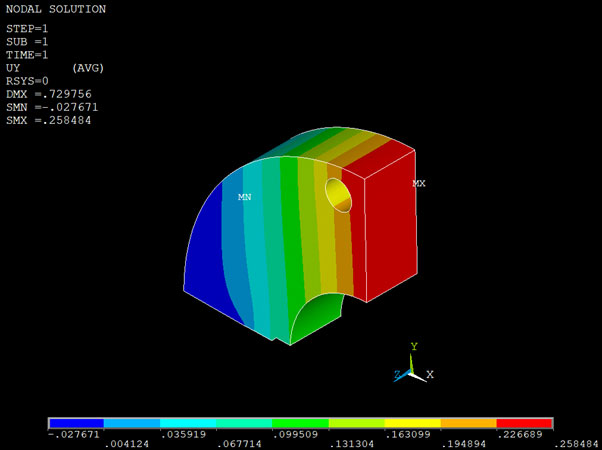Click the SMX =.258484 line
Viewport: 602px width, 450px height.
point(49,120)
